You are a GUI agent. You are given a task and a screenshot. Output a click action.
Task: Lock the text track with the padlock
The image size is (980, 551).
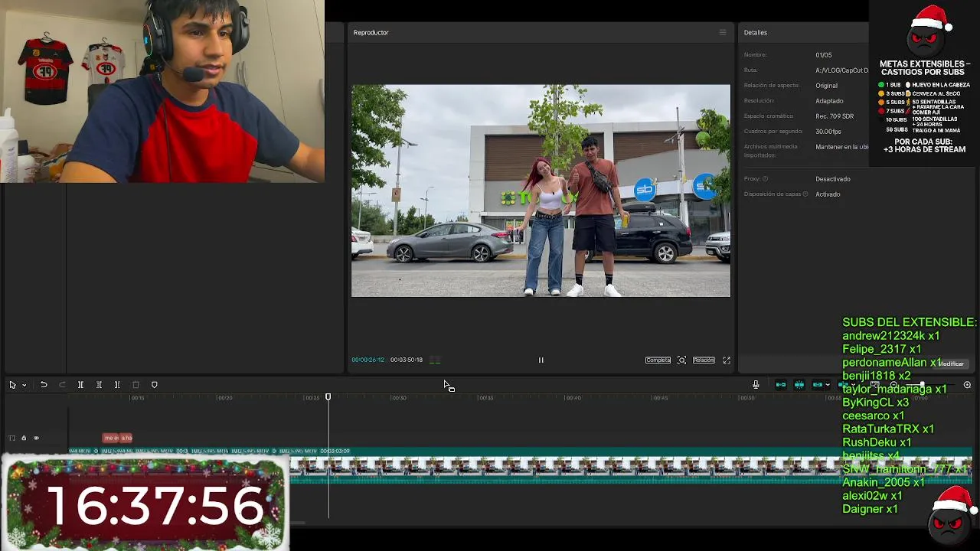pyautogui.click(x=24, y=438)
